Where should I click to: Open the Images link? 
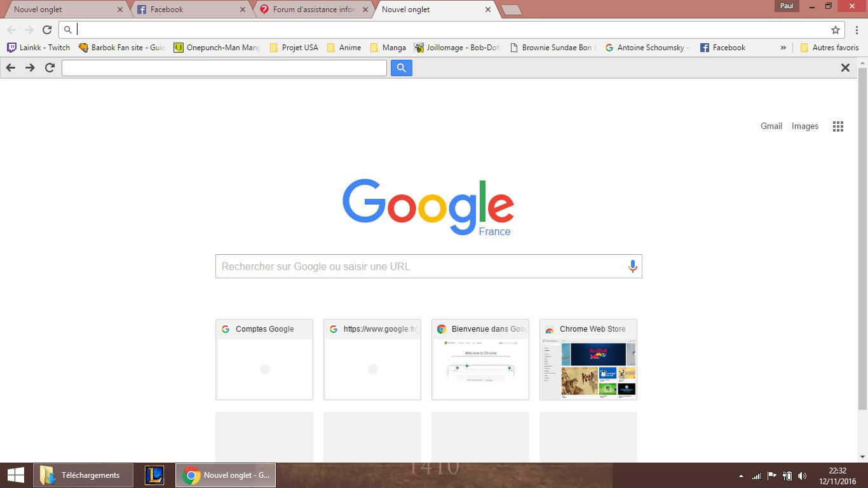[x=804, y=126]
